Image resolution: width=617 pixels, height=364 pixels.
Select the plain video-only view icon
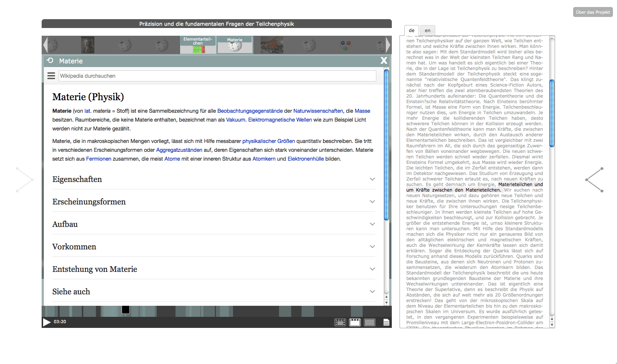click(x=369, y=322)
